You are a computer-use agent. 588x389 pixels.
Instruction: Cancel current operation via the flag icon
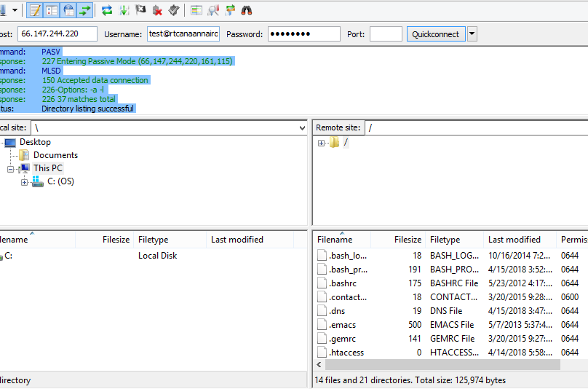[140, 10]
